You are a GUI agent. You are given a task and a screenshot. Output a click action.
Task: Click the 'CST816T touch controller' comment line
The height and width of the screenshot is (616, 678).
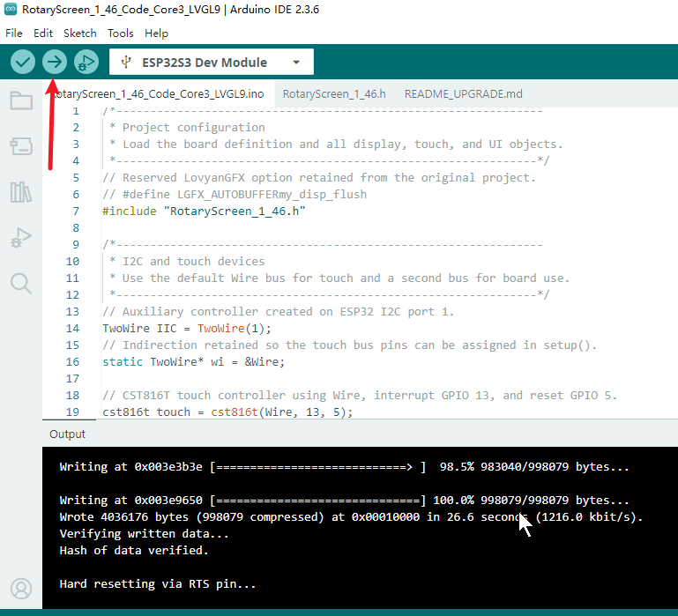(x=360, y=395)
